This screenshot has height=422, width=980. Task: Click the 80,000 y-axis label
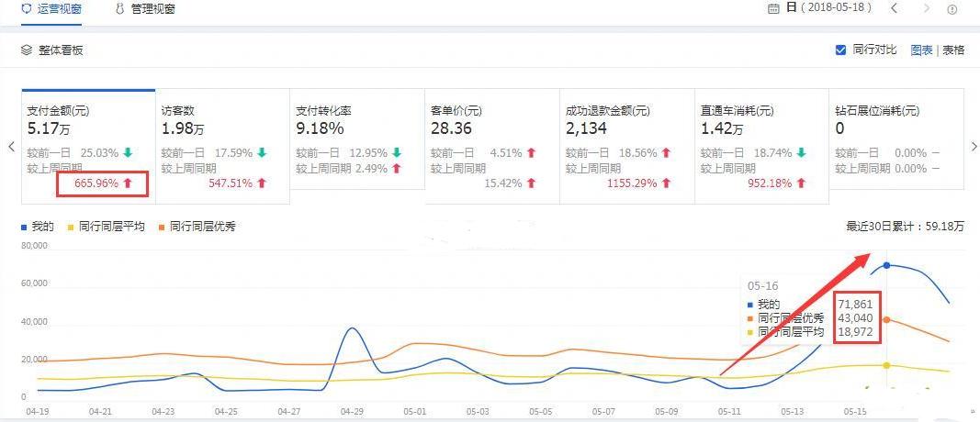click(x=34, y=246)
